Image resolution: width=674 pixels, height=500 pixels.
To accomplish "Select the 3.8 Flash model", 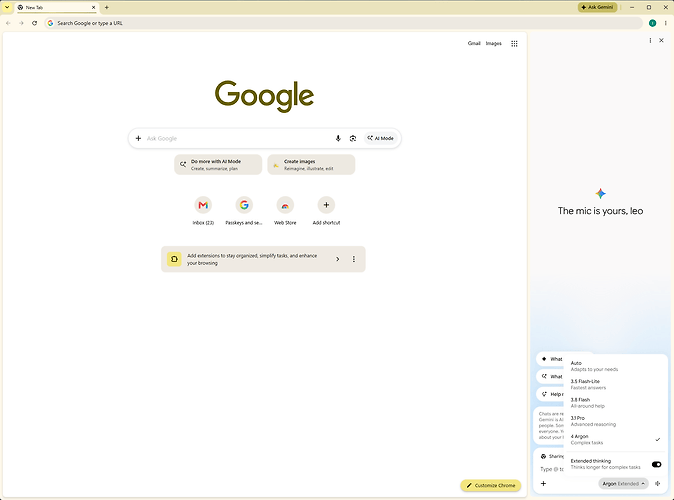I will pos(614,403).
